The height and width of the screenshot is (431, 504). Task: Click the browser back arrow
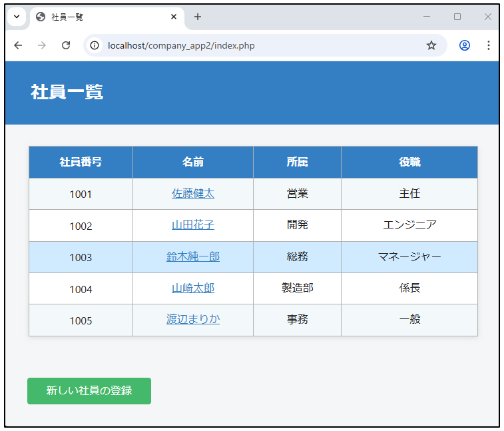[18, 45]
